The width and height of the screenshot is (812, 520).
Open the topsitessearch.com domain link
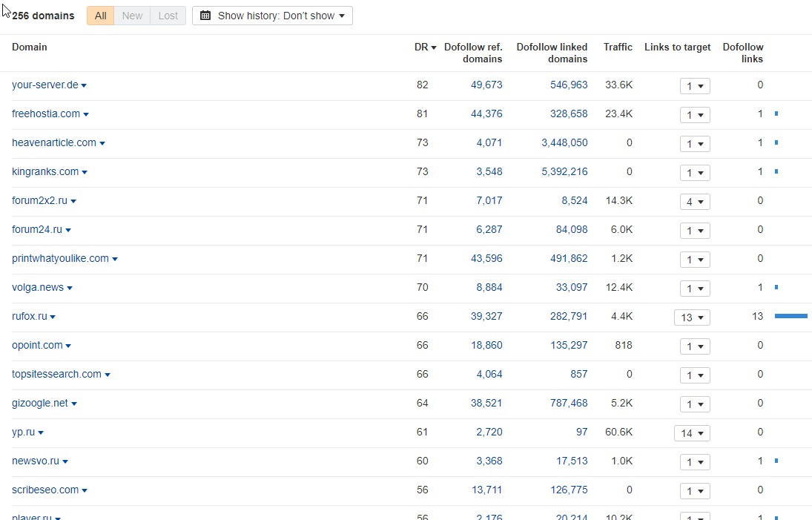56,375
